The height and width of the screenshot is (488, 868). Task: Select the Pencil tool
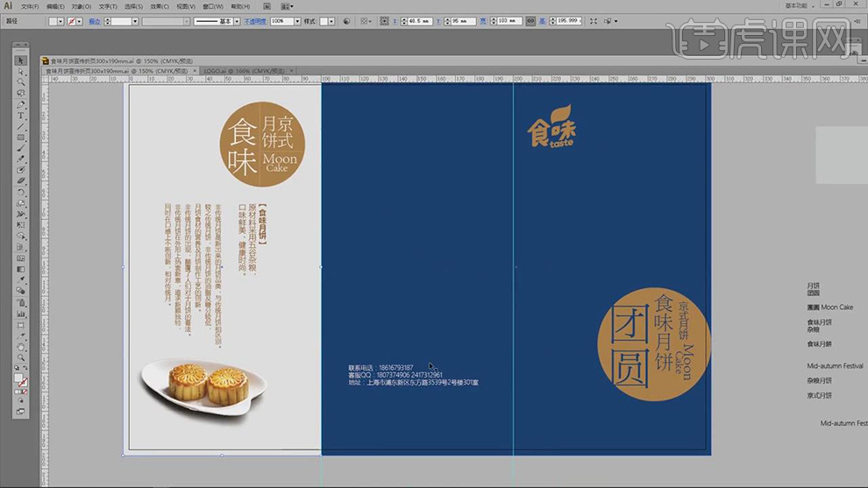(x=20, y=159)
